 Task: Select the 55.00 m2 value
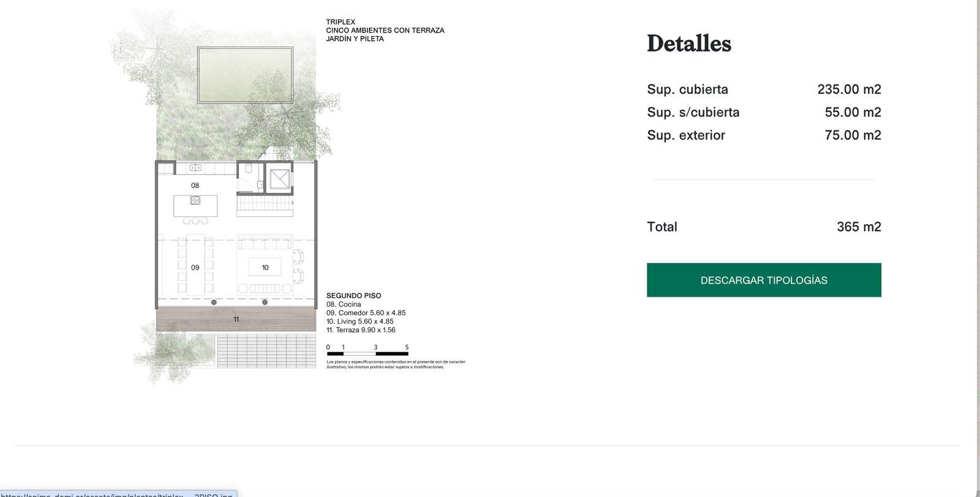pyautogui.click(x=853, y=112)
